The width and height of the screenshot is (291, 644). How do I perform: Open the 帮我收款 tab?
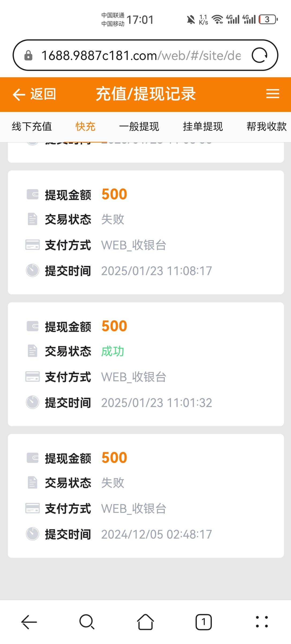(266, 126)
